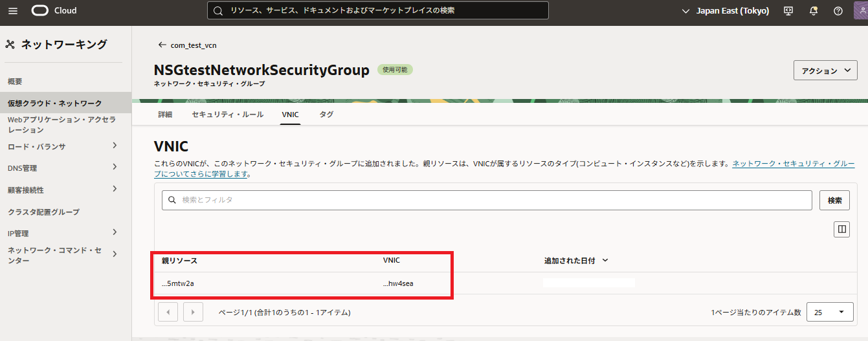Viewport: 868px width, 341px height.
Task: Click the 1ページ当たりのアイテム数 label
Action: 756,313
